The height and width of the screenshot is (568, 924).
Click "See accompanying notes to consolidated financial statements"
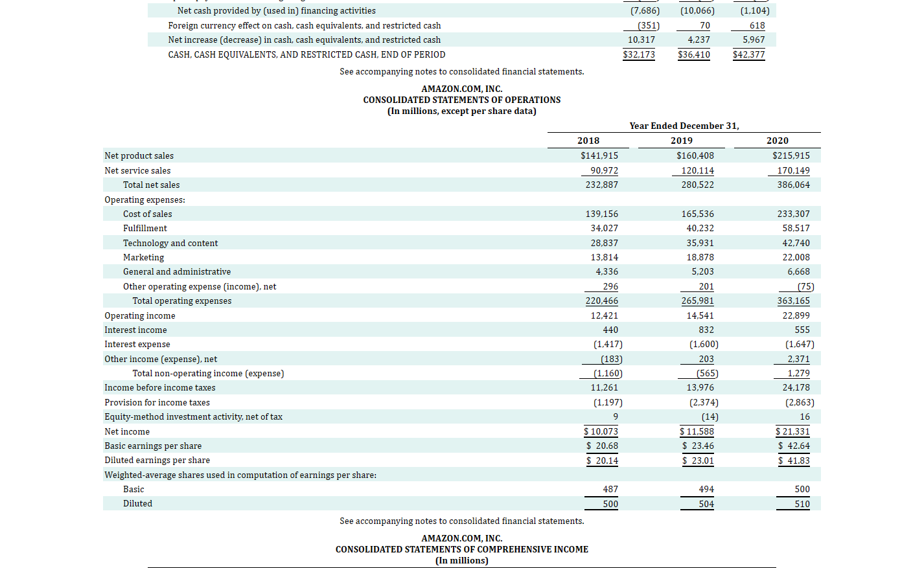coord(462,521)
